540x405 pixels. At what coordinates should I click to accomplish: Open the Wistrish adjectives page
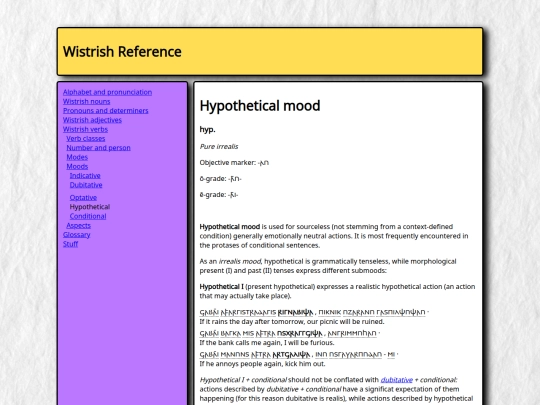point(92,120)
